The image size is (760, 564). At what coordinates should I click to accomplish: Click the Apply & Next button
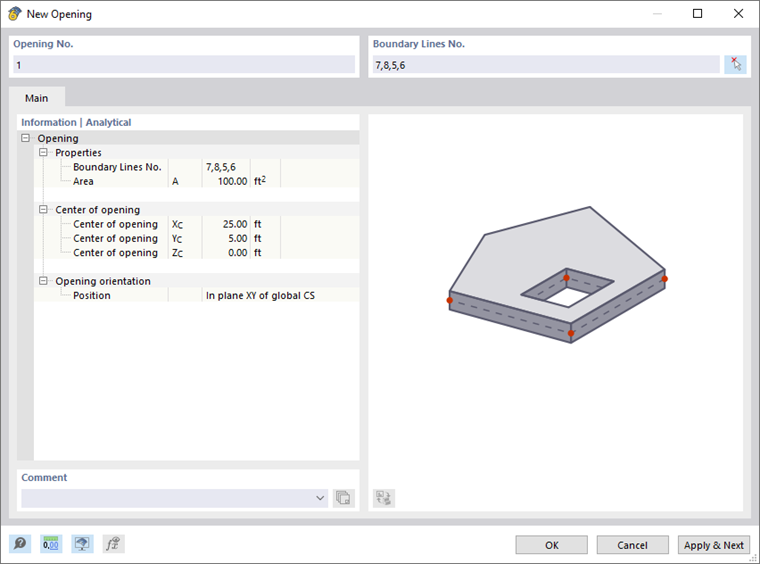pyautogui.click(x=713, y=545)
